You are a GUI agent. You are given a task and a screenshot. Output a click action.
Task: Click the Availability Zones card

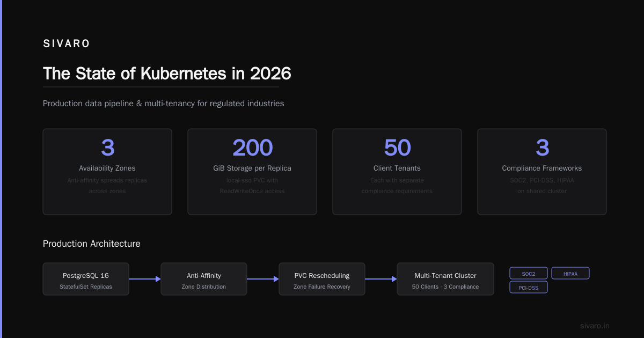coord(107,172)
